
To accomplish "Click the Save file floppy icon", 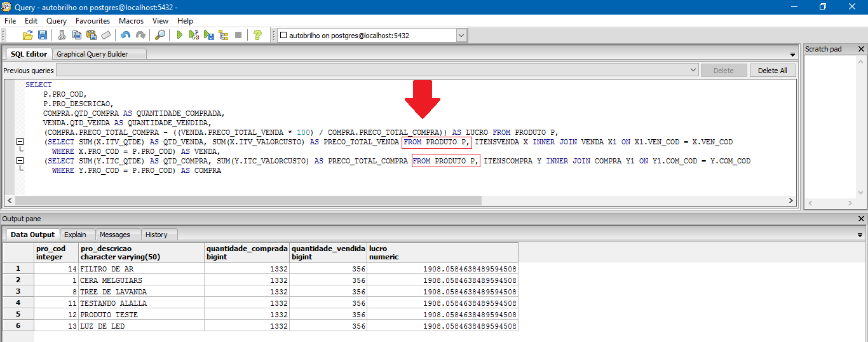I will coord(43,36).
